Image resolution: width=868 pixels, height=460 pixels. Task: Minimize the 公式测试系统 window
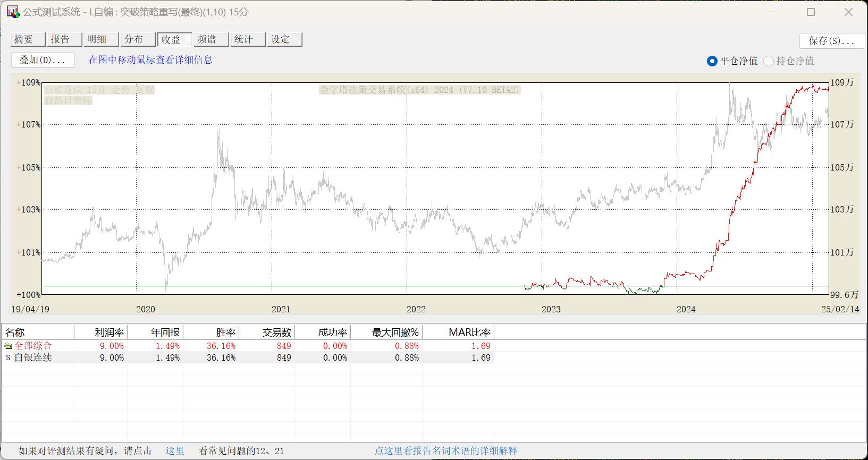pyautogui.click(x=774, y=12)
